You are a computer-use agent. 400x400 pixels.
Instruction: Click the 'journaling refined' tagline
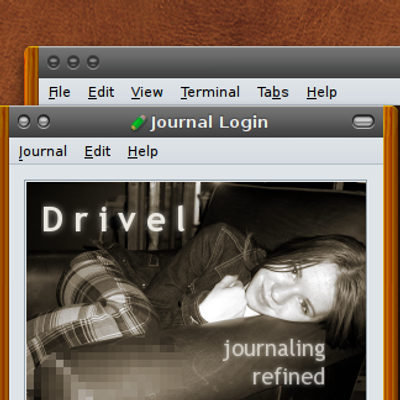(274, 363)
